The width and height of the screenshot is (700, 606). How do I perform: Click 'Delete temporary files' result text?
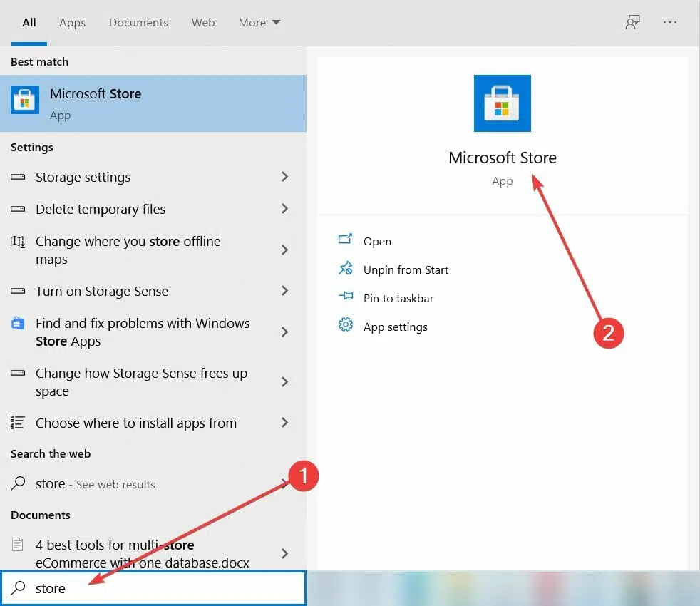pyautogui.click(x=101, y=210)
